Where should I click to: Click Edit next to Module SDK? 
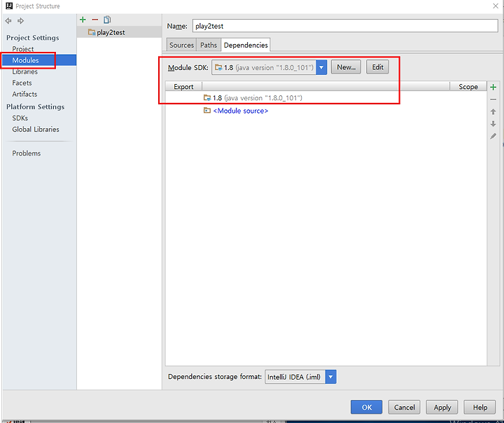(x=377, y=67)
